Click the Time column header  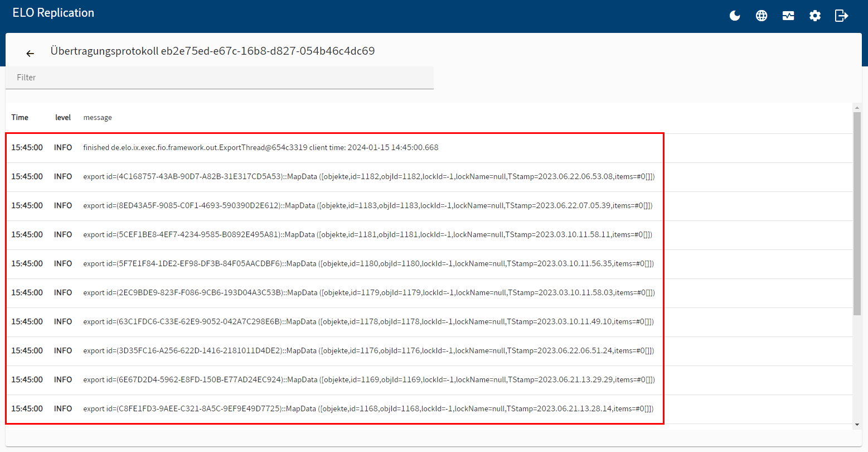[20, 117]
